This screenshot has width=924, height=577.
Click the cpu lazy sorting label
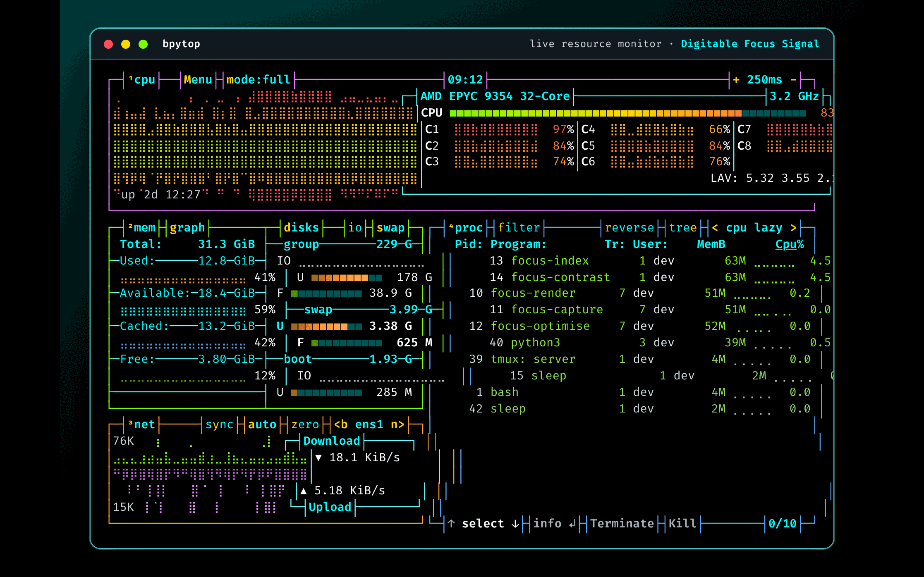(754, 227)
